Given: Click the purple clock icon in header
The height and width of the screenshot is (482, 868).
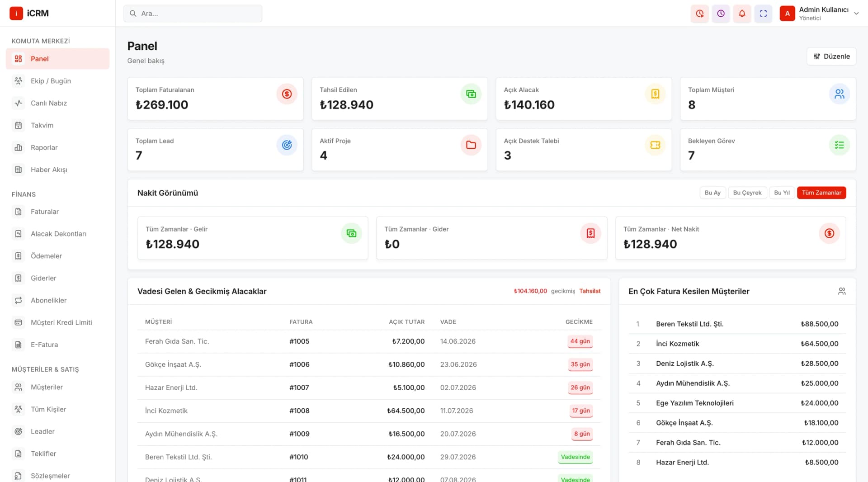Looking at the screenshot, I should point(721,14).
